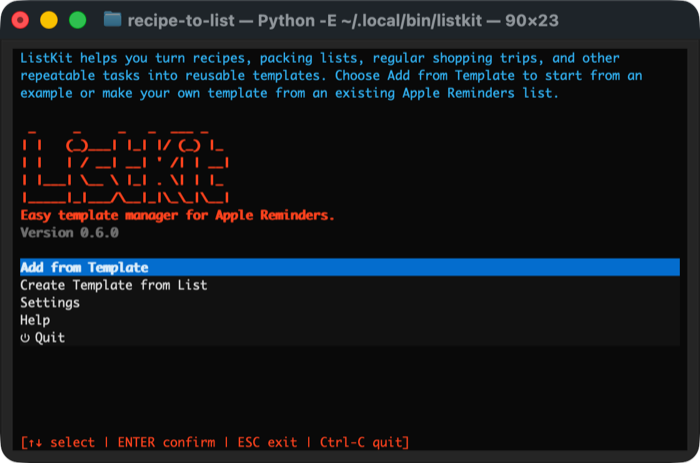
Task: Maximize the window with the green button
Action: (78, 20)
